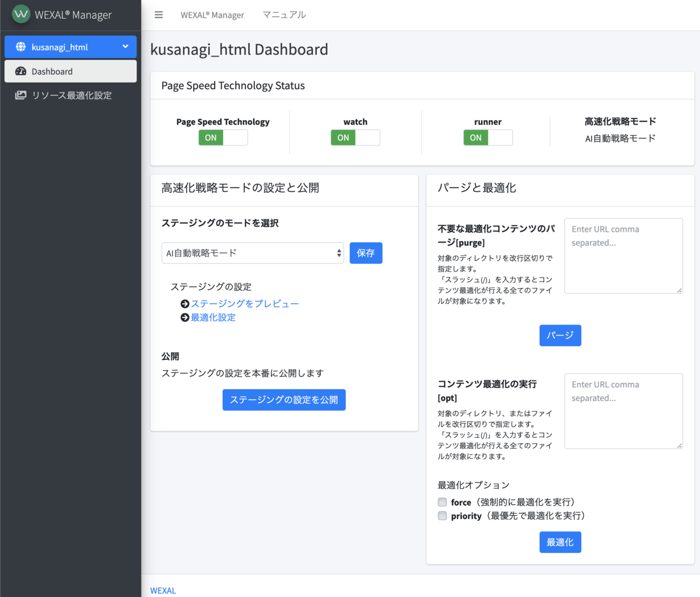Toggle the Page Speed Technology switch
This screenshot has height=597, width=700.
tap(223, 138)
